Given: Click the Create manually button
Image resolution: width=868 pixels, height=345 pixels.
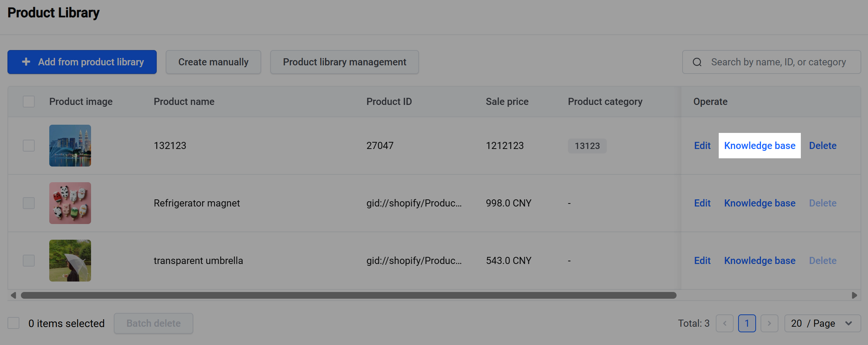Looking at the screenshot, I should 213,62.
